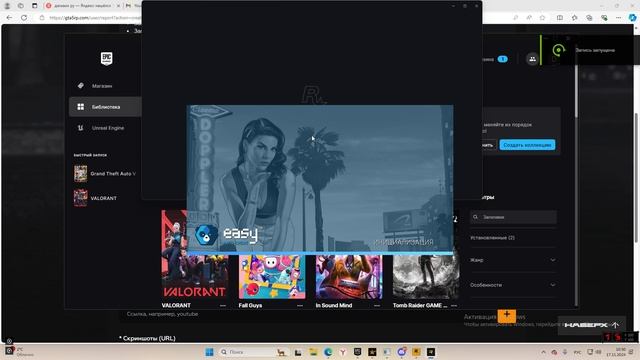
Task: Focus the library search field with magnifier
Action: click(513, 217)
